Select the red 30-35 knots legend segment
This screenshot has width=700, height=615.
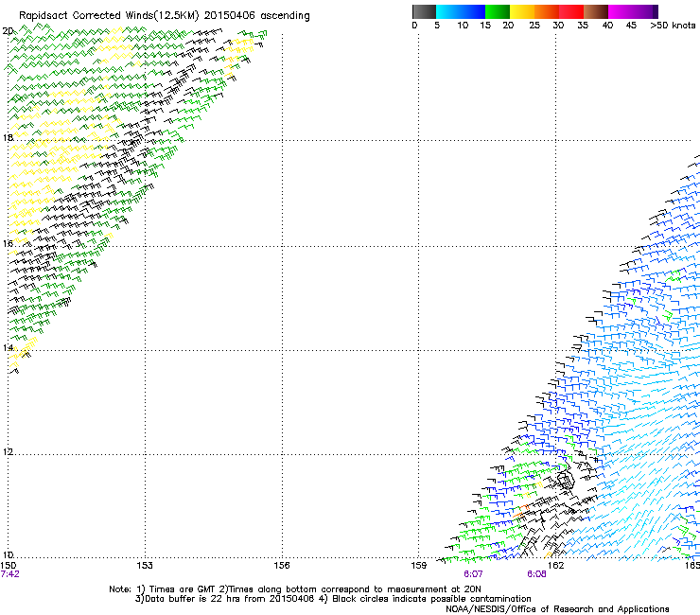(x=571, y=11)
